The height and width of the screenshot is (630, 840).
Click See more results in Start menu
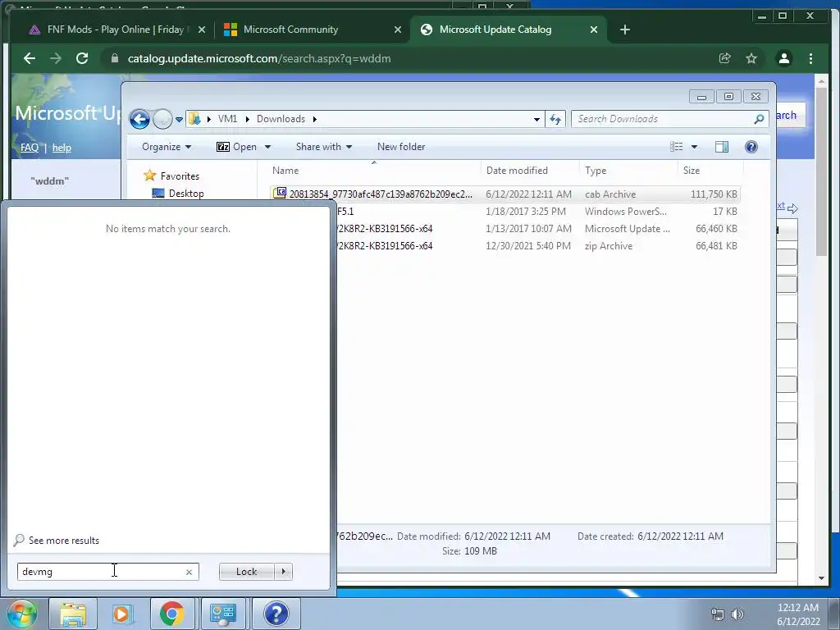(57, 540)
